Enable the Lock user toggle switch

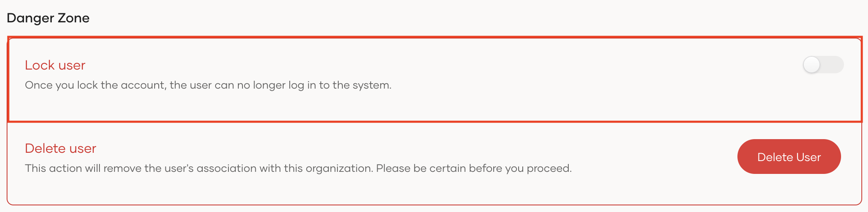pos(823,65)
